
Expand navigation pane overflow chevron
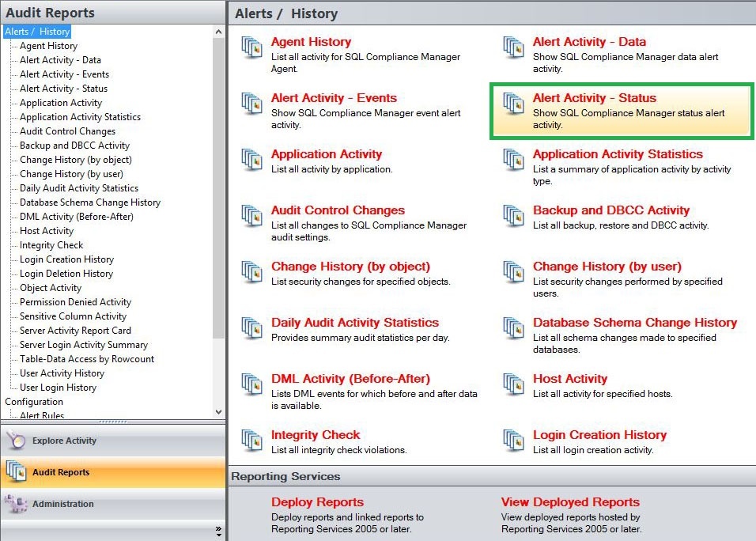[x=219, y=532]
